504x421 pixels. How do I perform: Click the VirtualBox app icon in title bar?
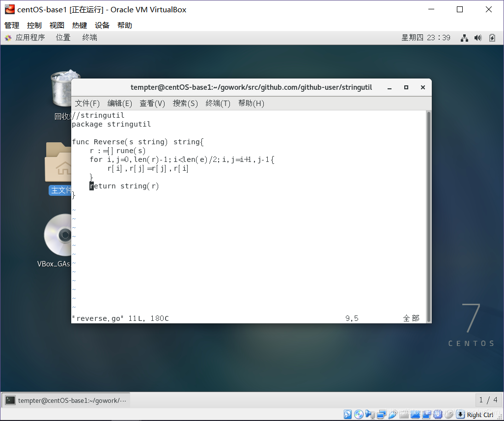click(x=10, y=9)
